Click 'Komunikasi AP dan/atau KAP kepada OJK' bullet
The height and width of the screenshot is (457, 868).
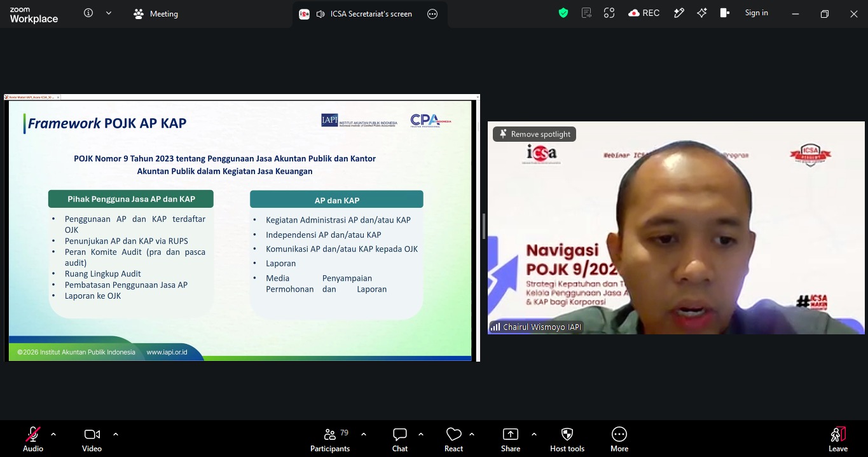[342, 249]
